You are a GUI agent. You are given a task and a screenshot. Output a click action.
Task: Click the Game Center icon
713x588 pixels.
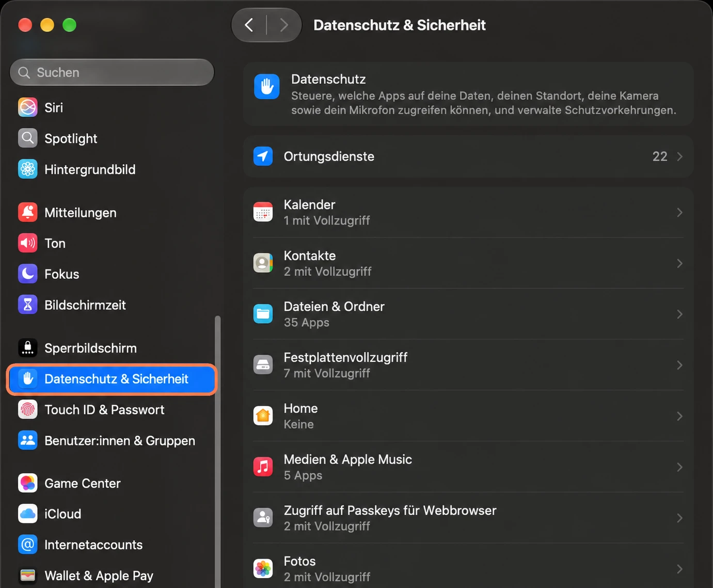pyautogui.click(x=28, y=483)
